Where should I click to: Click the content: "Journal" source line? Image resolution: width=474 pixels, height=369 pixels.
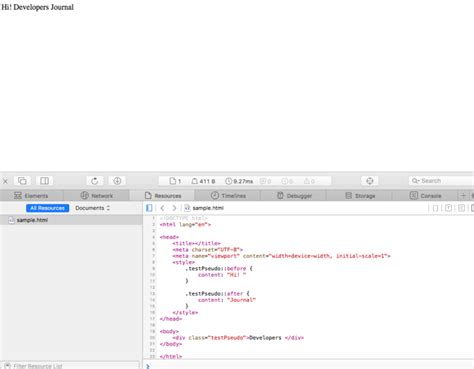[x=227, y=300]
